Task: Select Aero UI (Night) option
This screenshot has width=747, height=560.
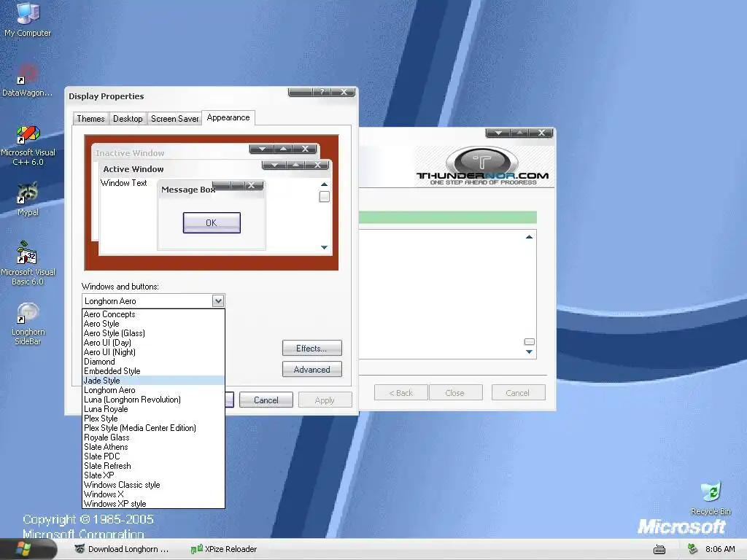Action: pyautogui.click(x=153, y=352)
